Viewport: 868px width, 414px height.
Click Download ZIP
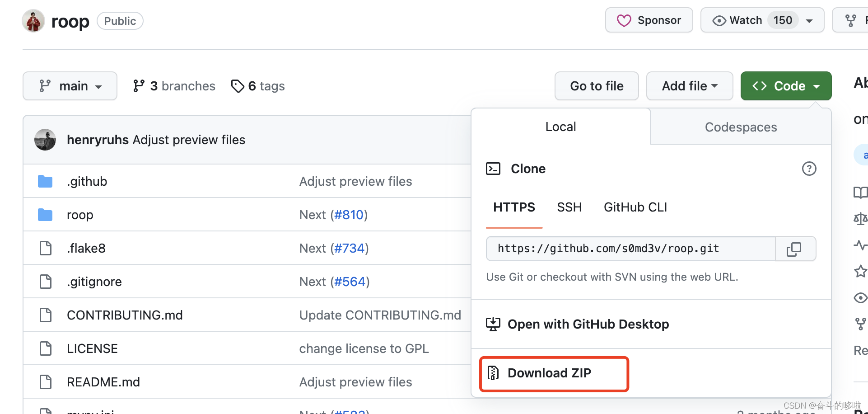click(549, 373)
